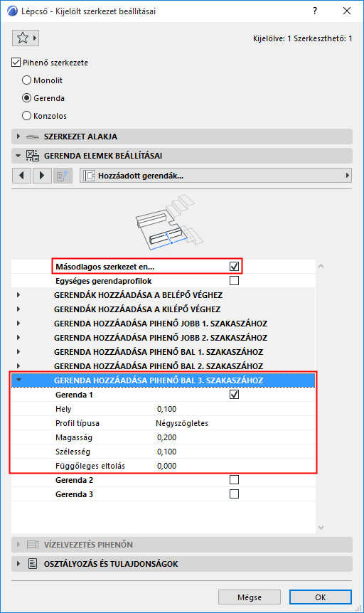The image size is (364, 613).
Task: Click the Szerkezet alakja panel icon
Action: coord(33,137)
